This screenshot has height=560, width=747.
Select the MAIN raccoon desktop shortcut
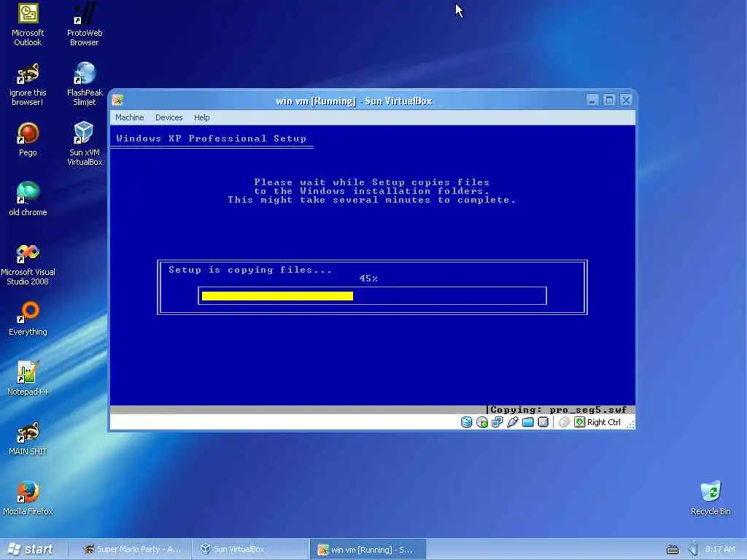(28, 438)
